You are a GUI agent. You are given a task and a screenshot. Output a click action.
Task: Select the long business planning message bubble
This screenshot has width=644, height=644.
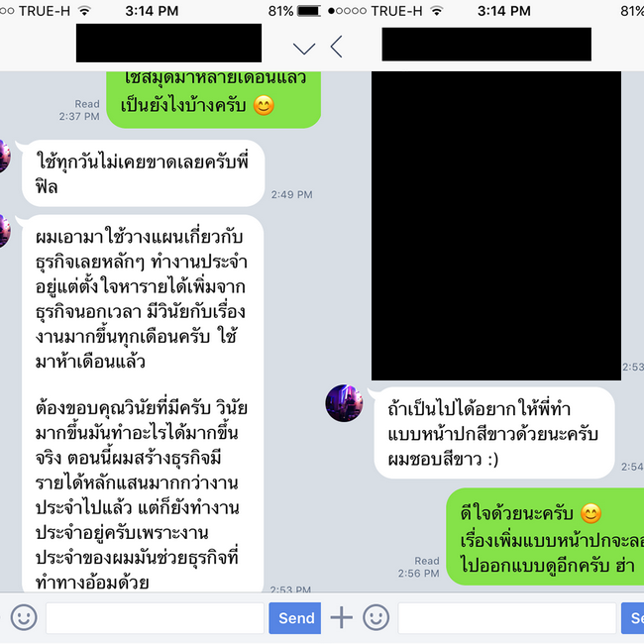(143, 403)
